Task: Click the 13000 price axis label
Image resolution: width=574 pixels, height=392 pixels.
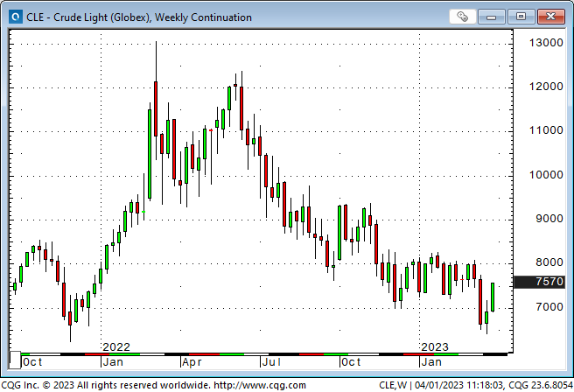Action: point(546,43)
